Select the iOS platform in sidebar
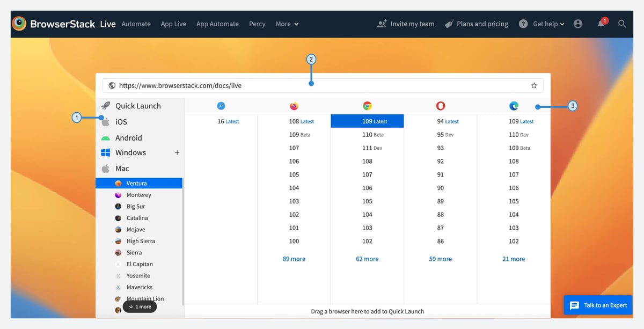 pyautogui.click(x=121, y=122)
